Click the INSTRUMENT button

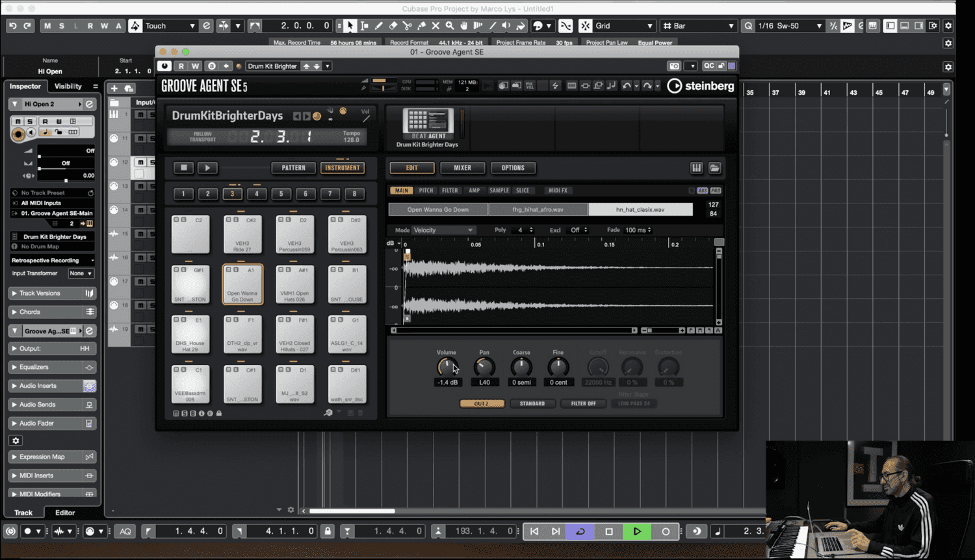343,168
